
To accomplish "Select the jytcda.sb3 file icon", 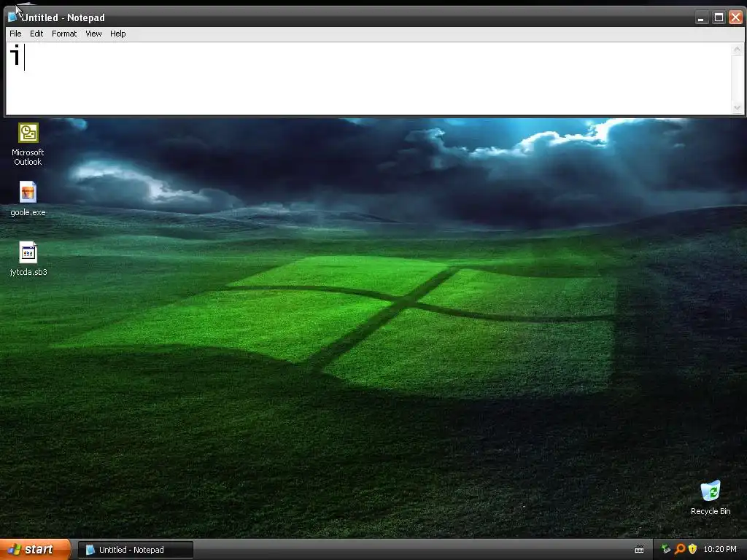I will tap(28, 259).
